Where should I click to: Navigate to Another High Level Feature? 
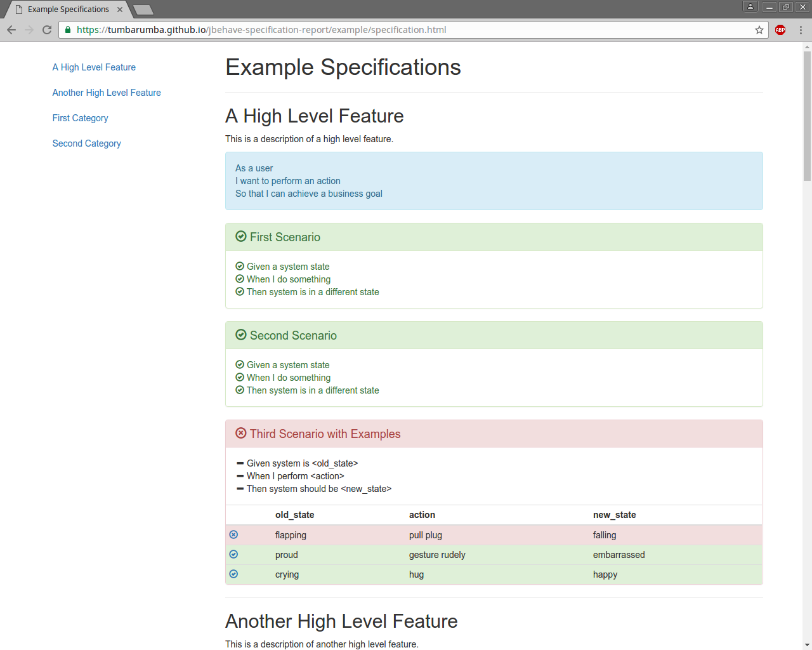tap(106, 93)
